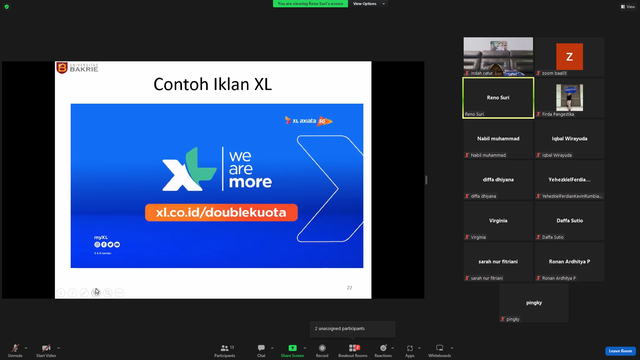Select the pingky participant tile
The width and height of the screenshot is (640, 360).
534,303
